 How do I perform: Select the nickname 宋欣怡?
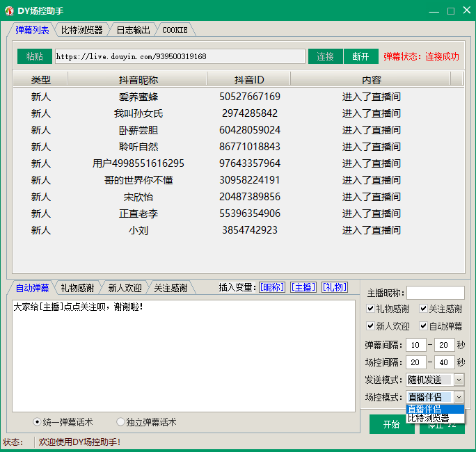coord(138,197)
